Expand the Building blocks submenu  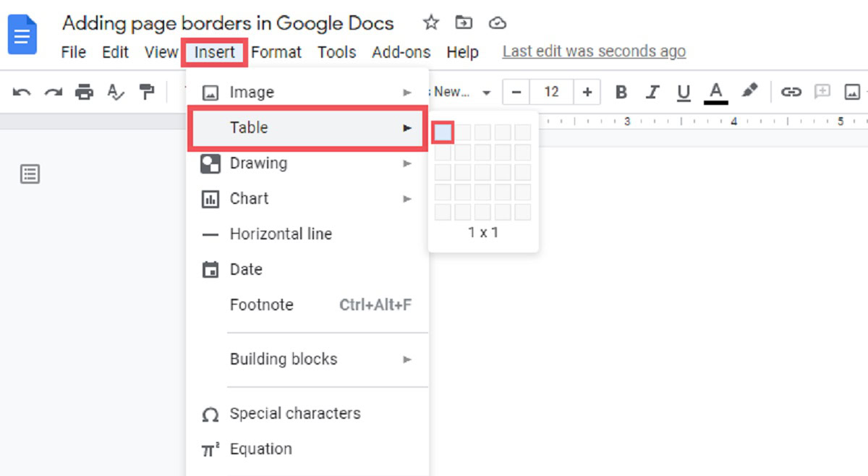[x=284, y=359]
